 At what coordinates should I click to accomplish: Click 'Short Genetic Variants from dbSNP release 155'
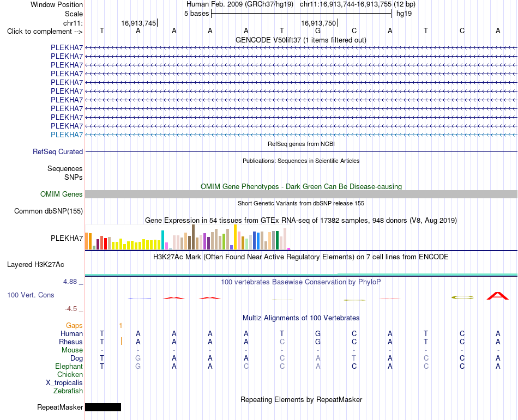pos(301,204)
